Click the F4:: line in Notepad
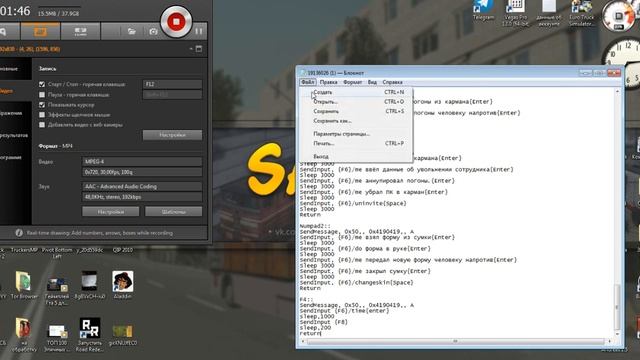The image size is (640, 360). [307, 299]
